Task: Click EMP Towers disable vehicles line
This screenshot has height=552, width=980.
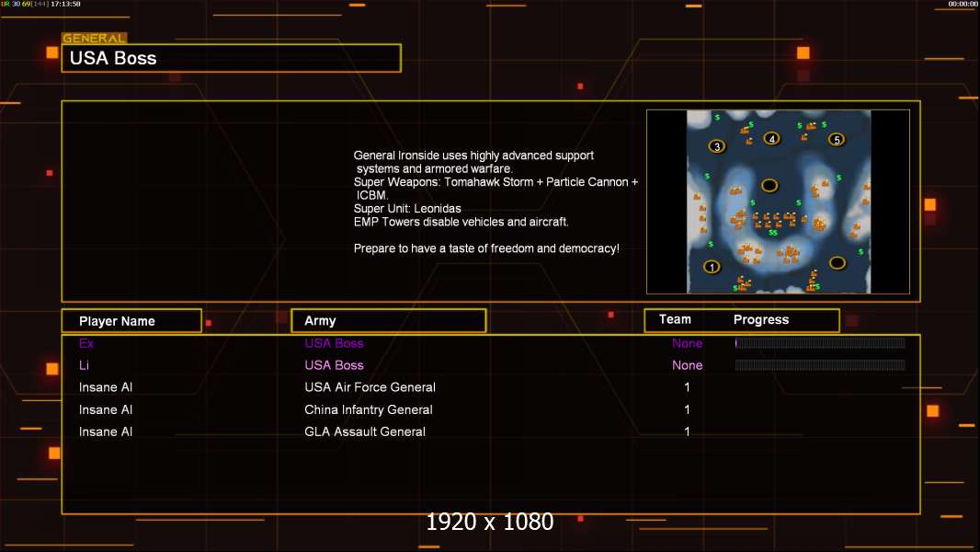Action: click(x=462, y=222)
